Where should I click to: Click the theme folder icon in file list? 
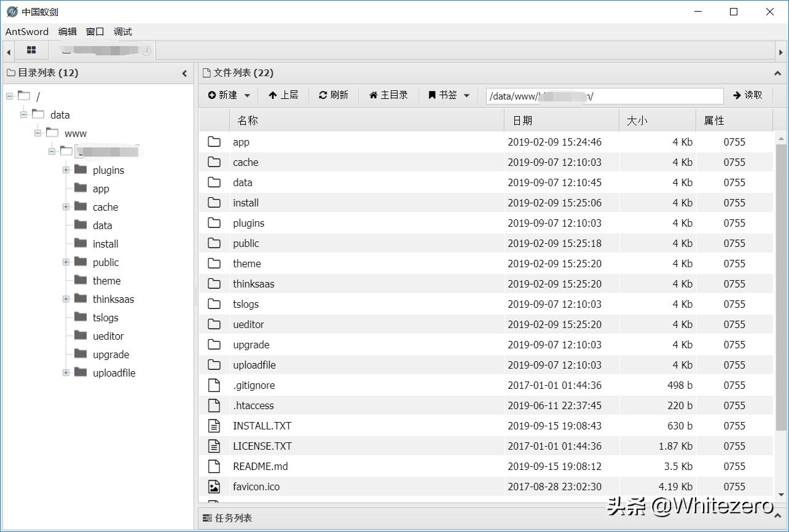coord(214,264)
